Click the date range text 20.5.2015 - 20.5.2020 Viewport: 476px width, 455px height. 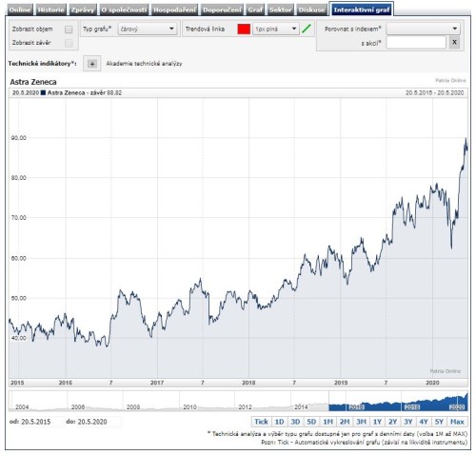tap(434, 93)
